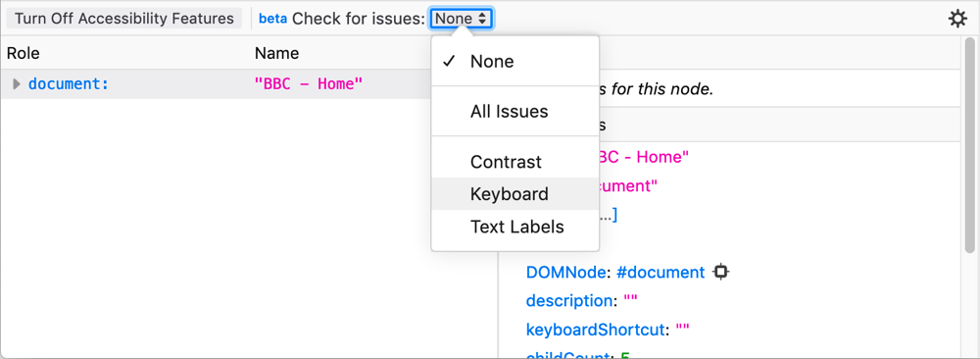Click the "BBC – Home" name cell
This screenshot has height=359, width=980.
309,83
